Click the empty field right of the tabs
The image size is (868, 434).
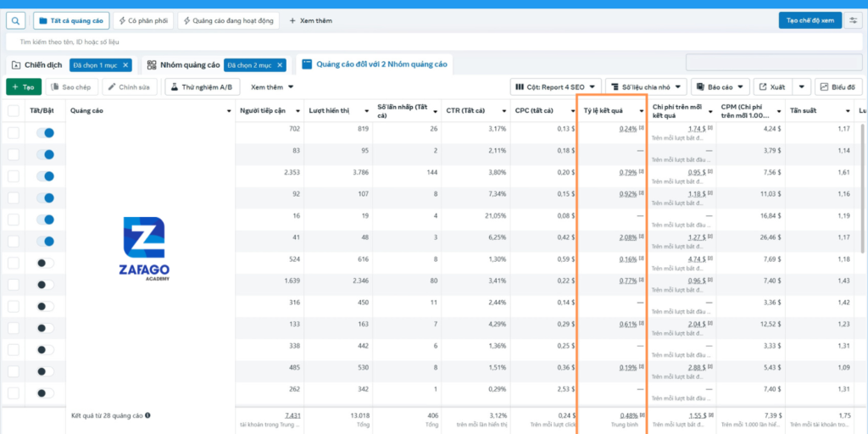point(774,63)
